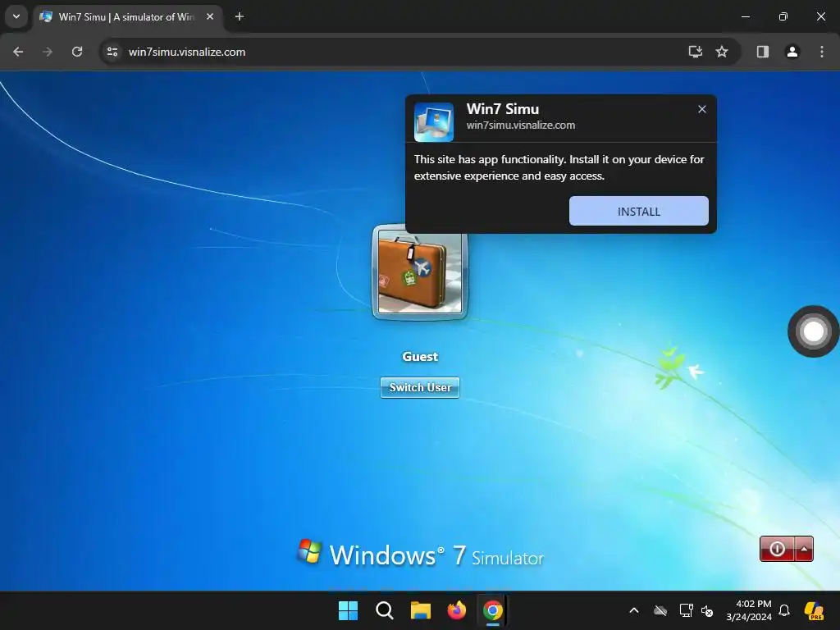The height and width of the screenshot is (630, 840).
Task: Launch Firefox from taskbar
Action: coord(456,610)
